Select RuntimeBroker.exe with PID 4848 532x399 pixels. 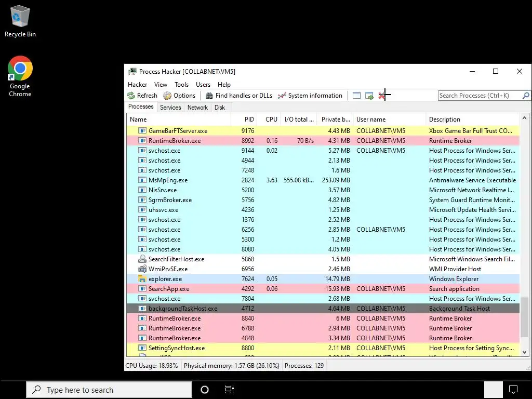pos(323,338)
